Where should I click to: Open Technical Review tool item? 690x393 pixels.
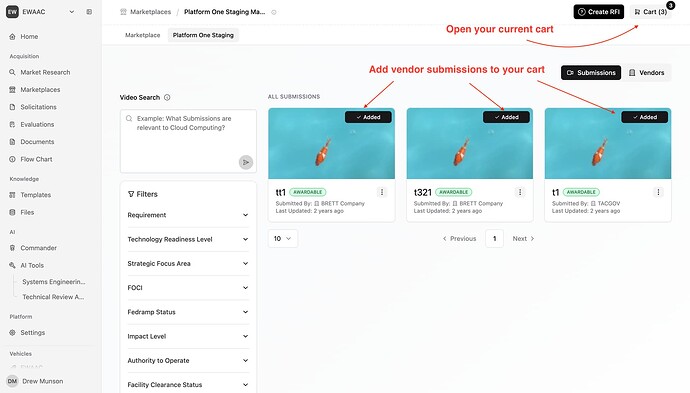[x=53, y=297]
